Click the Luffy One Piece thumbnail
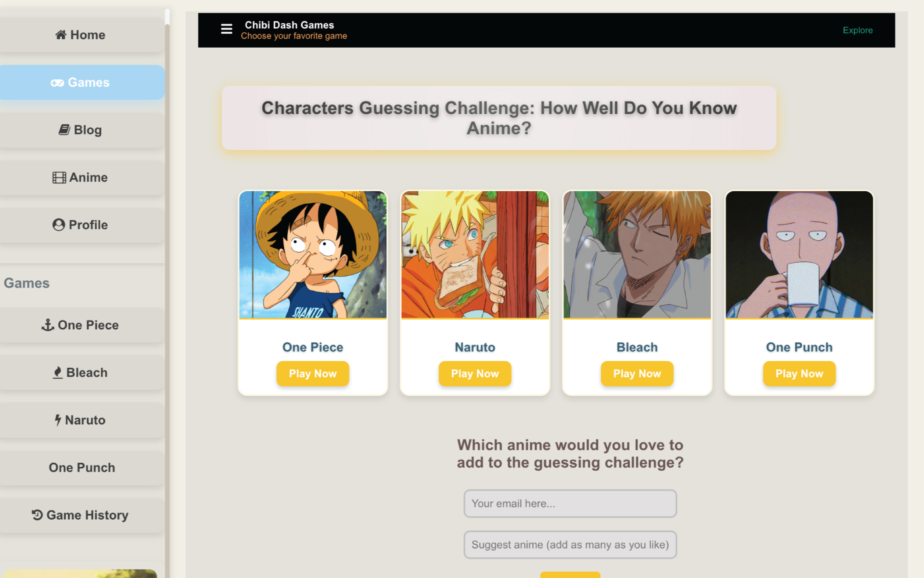924x578 pixels. [x=312, y=255]
